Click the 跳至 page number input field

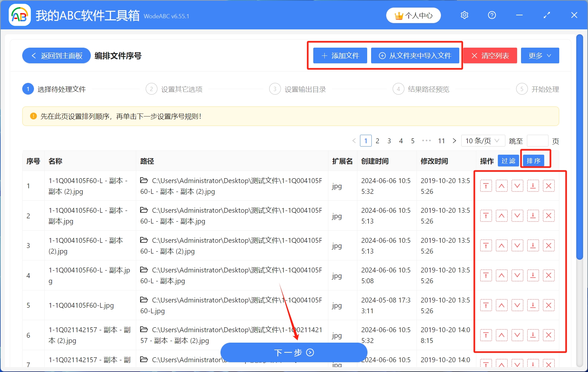[x=538, y=141]
